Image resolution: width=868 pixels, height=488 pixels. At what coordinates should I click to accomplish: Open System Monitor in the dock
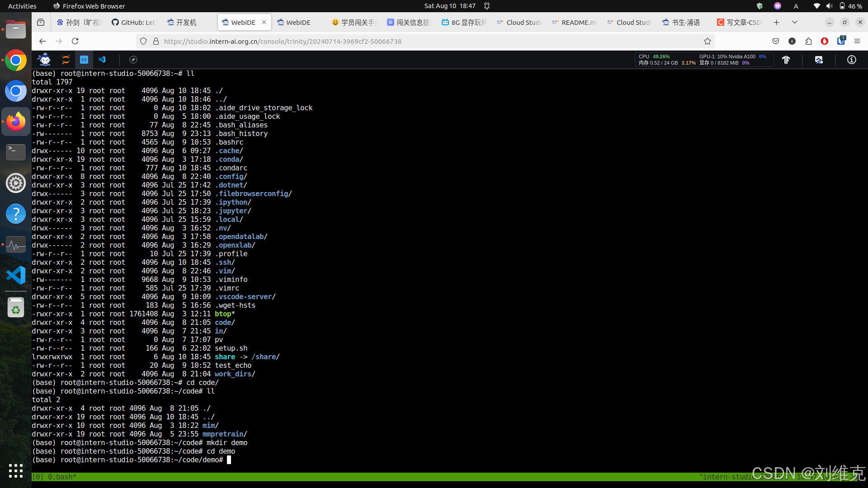16,244
